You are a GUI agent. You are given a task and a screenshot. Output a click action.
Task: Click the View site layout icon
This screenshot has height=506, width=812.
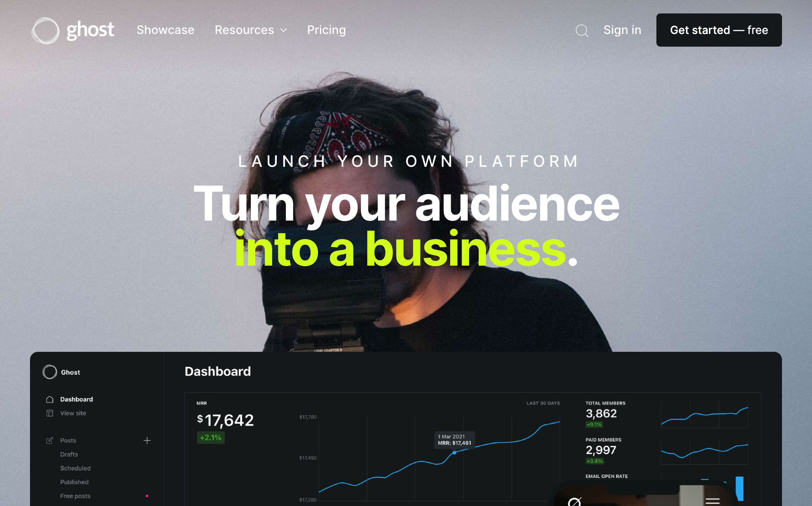point(50,413)
